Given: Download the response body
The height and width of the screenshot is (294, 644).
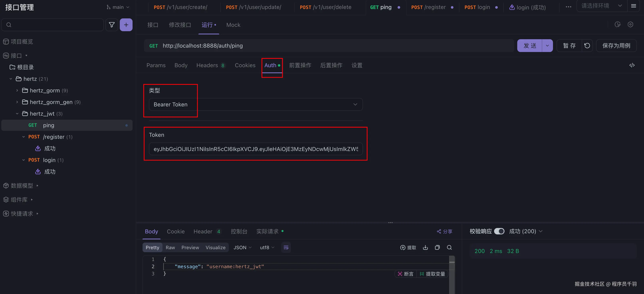Looking at the screenshot, I should pyautogui.click(x=425, y=247).
